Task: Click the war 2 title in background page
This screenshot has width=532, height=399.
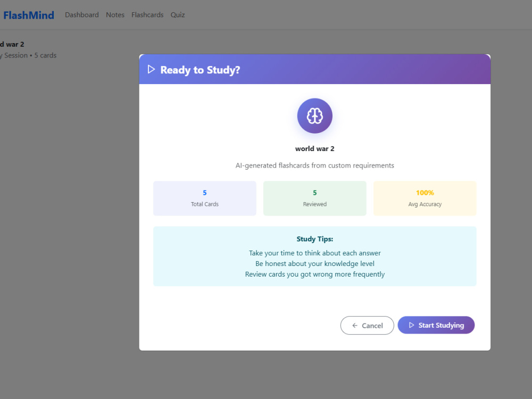Action: point(12,45)
